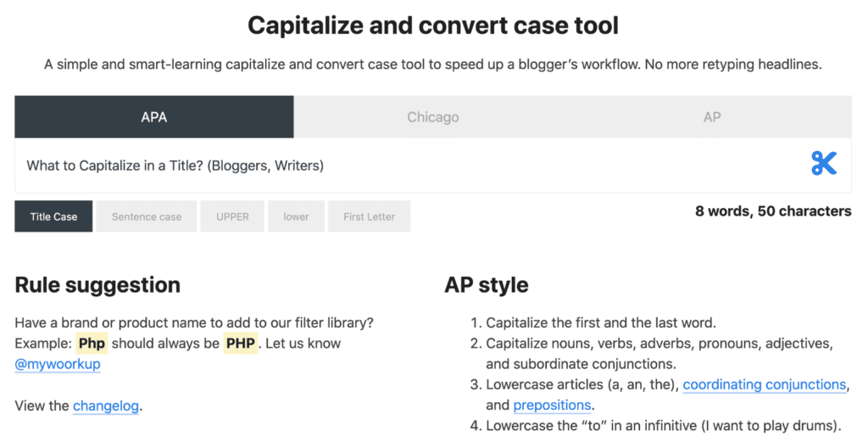Choose the Title Case option
This screenshot has width=868, height=448.
point(53,216)
